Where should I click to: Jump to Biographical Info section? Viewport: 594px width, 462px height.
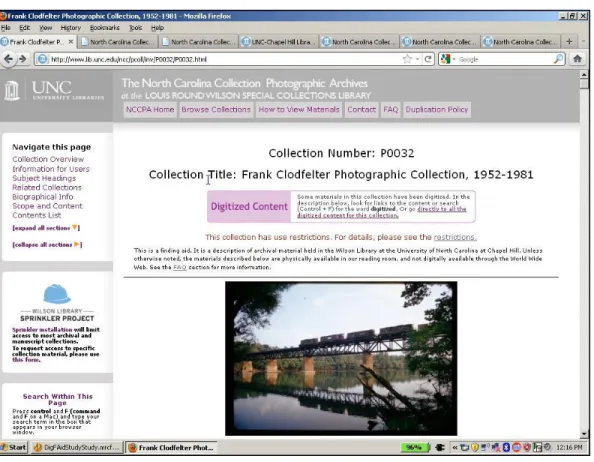pyautogui.click(x=42, y=197)
